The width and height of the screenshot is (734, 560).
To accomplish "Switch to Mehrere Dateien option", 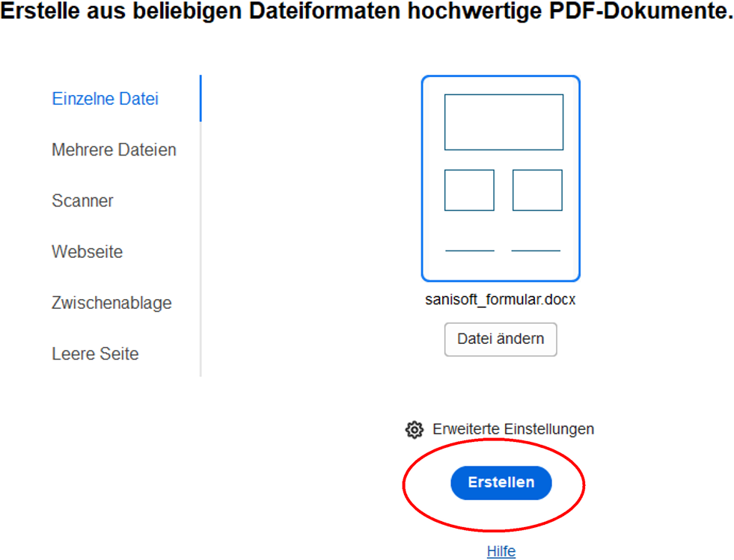I will (x=114, y=150).
